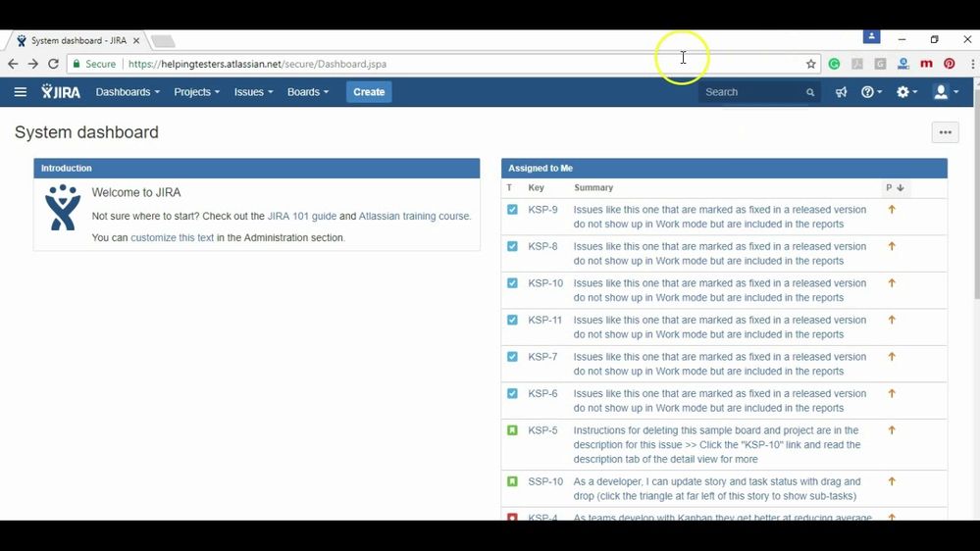Close the System dashboard browser tab
The image size is (980, 551).
[136, 40]
